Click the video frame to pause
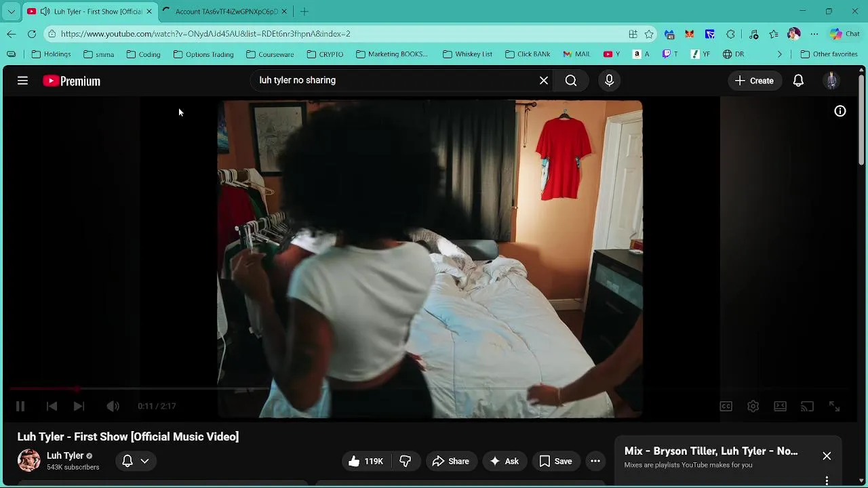868x488 pixels. coord(430,259)
